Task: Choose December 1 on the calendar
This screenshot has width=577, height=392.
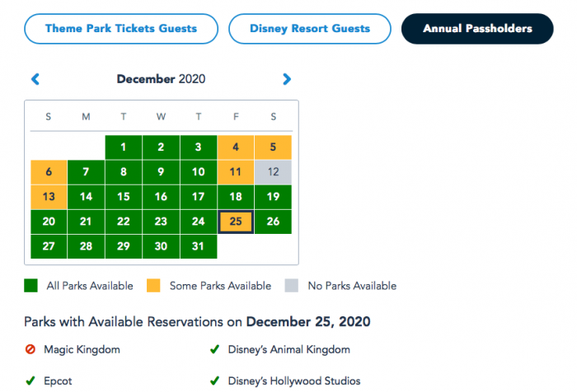Action: coord(124,147)
